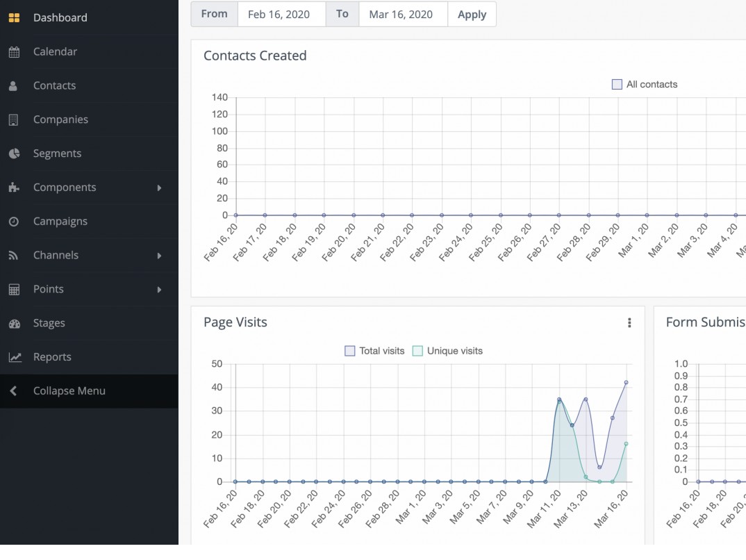
Task: Expand the Channels submenu
Action: [x=159, y=255]
